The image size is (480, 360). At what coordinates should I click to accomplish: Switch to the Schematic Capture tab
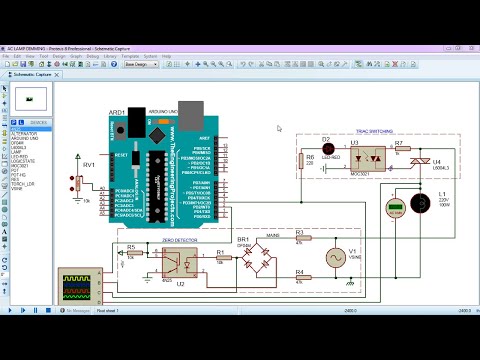point(32,75)
